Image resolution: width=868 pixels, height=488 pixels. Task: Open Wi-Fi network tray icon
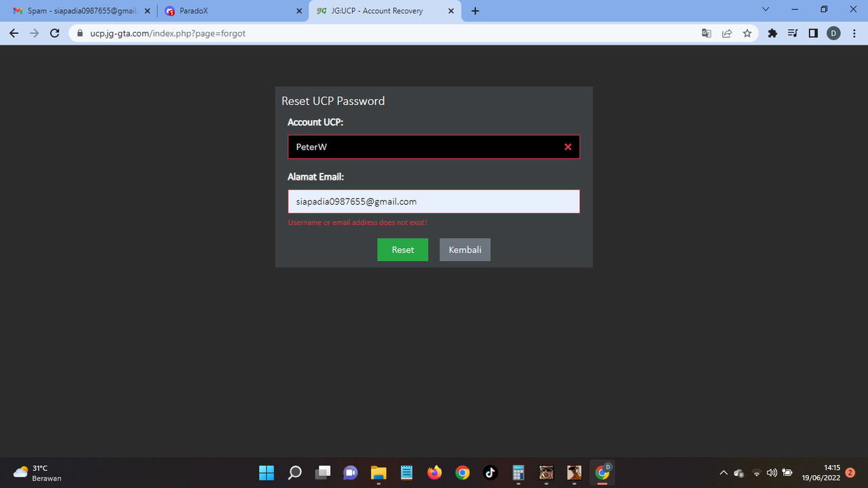tap(757, 472)
